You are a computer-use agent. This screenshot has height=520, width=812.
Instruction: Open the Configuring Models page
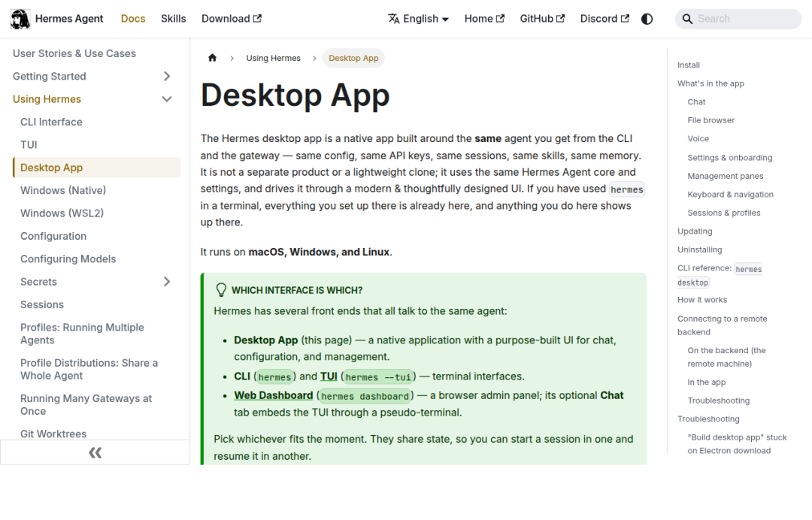tap(68, 258)
